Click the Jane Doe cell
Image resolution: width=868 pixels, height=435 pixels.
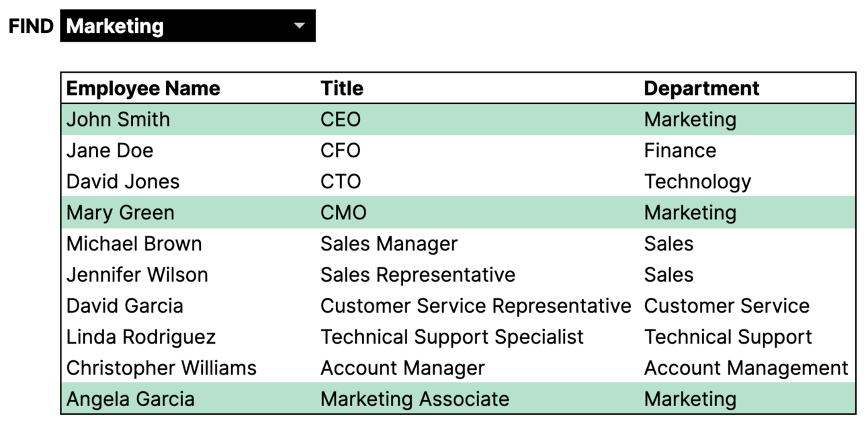(x=110, y=151)
